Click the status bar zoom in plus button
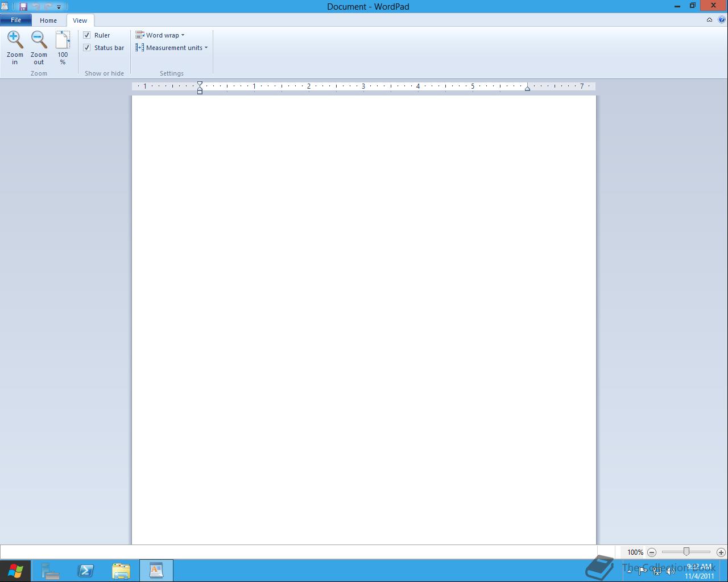The width and height of the screenshot is (728, 582). coord(721,552)
